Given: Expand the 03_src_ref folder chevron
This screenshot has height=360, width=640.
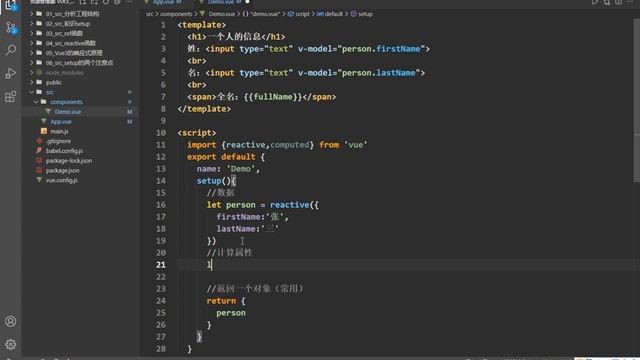Looking at the screenshot, I should [31, 33].
